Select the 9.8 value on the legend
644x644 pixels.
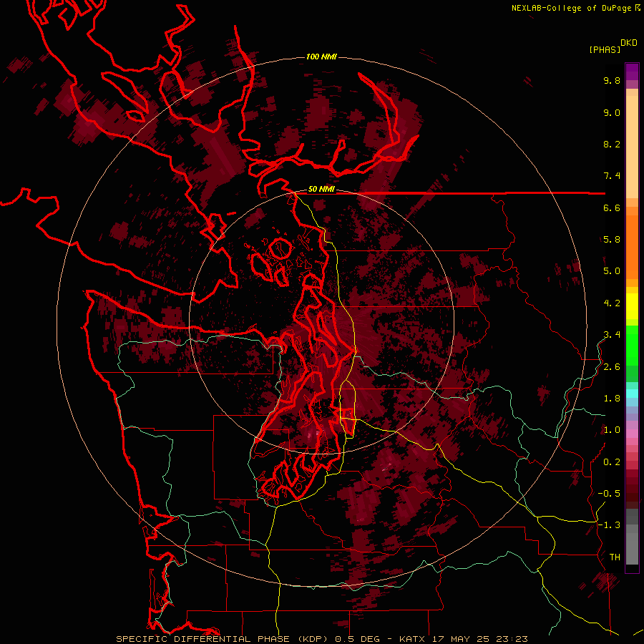(x=612, y=80)
